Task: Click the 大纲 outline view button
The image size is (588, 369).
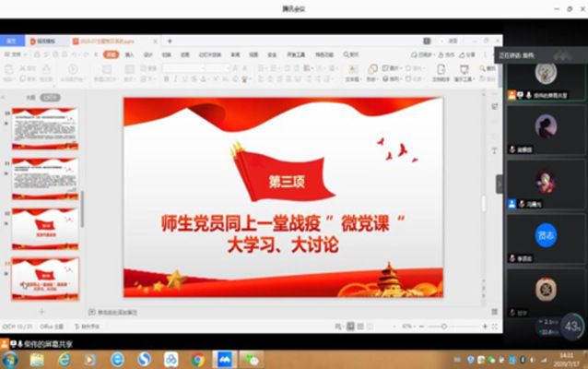Action: click(30, 96)
